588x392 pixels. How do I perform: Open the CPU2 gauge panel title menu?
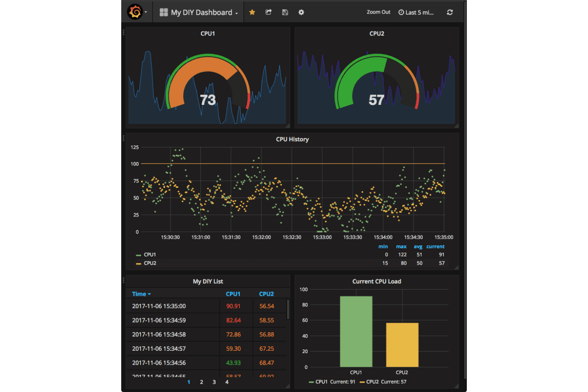pos(377,33)
